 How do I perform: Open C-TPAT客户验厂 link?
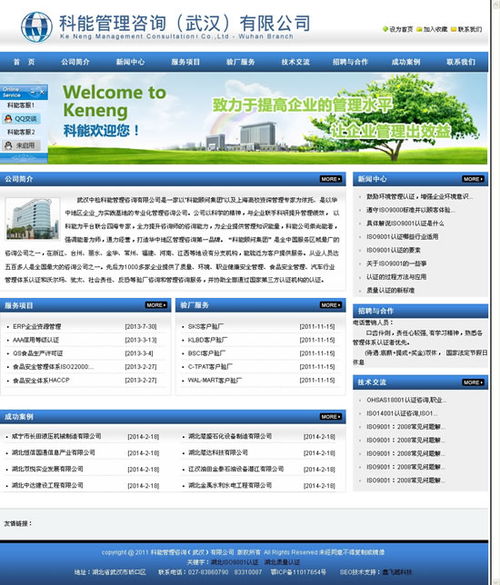tap(210, 367)
